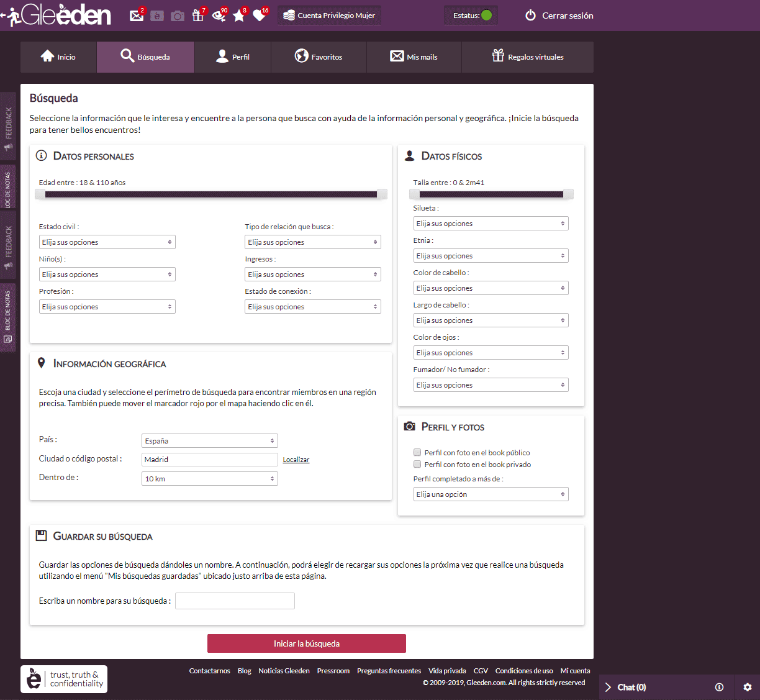The width and height of the screenshot is (760, 700).
Task: Expand Fumador/No fumador dropdown
Action: point(491,385)
